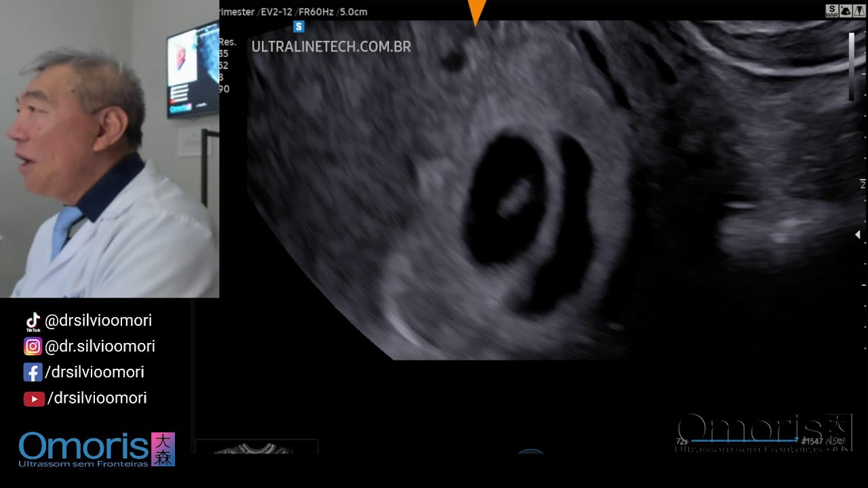This screenshot has height=488, width=868.
Task: Click the 5.0cm depth value
Action: pos(353,12)
